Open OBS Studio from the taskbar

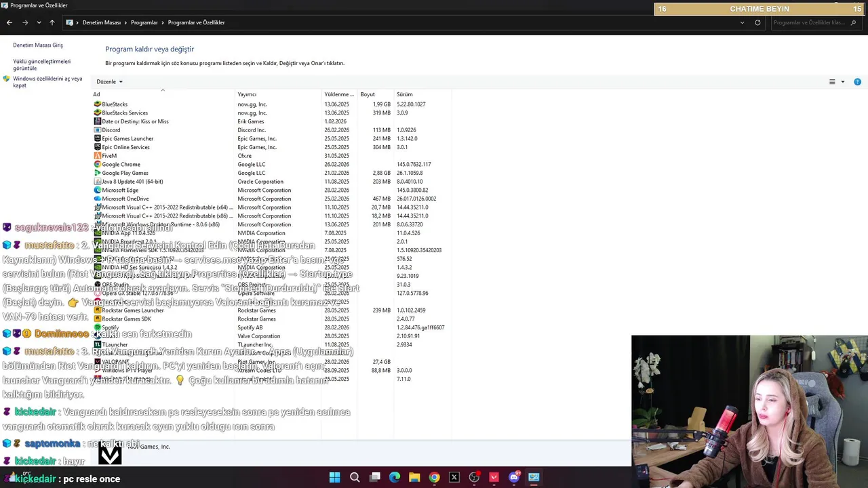point(474,477)
